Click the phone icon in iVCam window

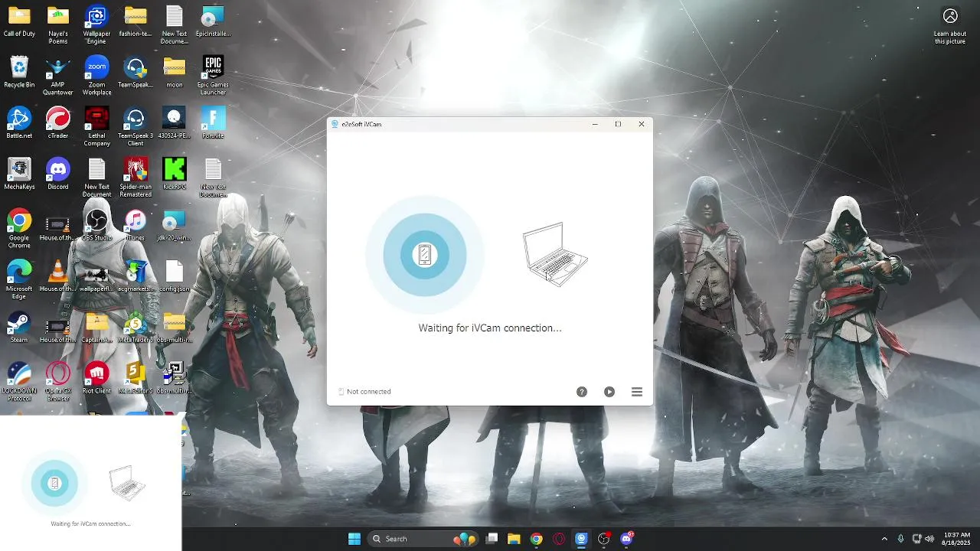[x=425, y=255]
